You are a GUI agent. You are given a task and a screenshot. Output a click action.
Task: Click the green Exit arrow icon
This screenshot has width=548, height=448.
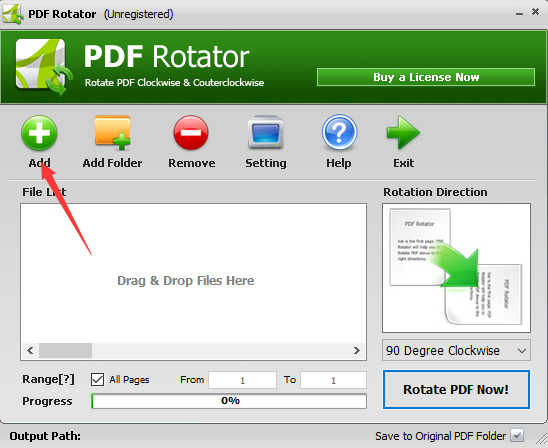tap(403, 133)
